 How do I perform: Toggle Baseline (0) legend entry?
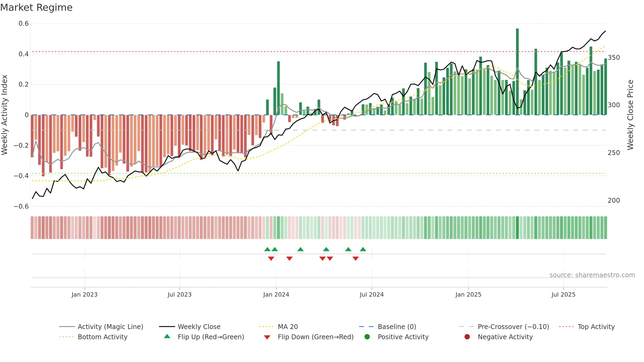[387, 327]
